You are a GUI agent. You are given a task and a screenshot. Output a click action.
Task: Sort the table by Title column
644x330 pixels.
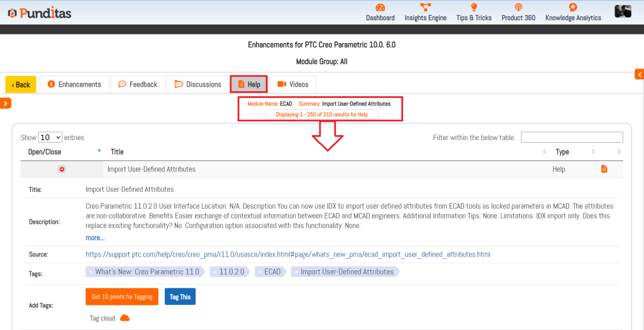[117, 151]
